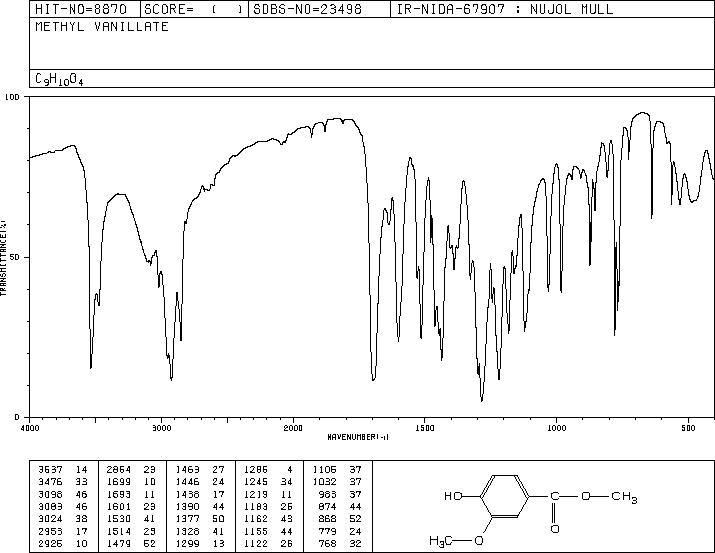Viewport: 715px width, 553px height.
Task: Click the HO hydroxyl group in structure
Action: pyautogui.click(x=453, y=496)
